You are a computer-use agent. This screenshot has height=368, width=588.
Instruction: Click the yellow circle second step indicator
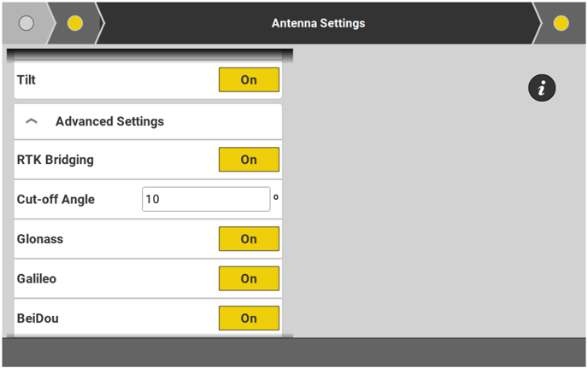tap(74, 23)
